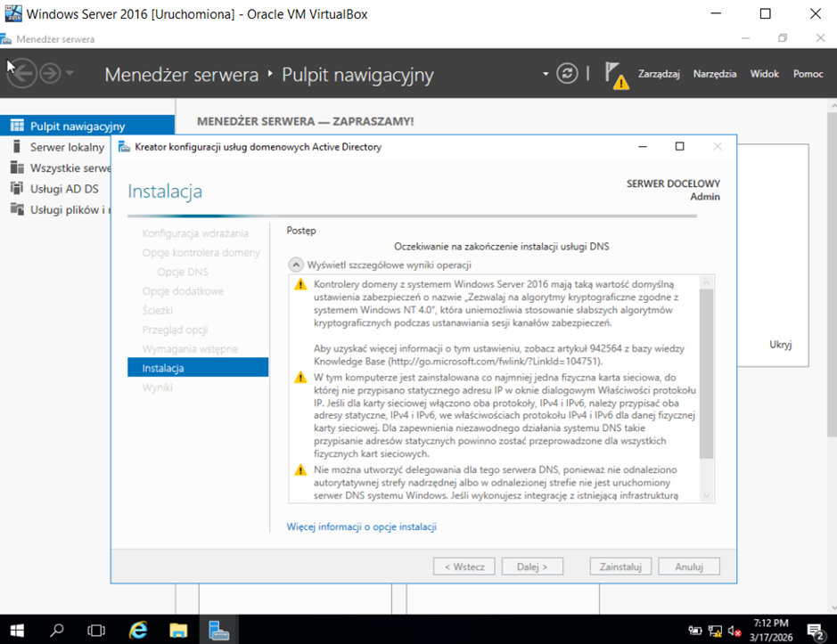Open Internet Explorer from the taskbar

138,630
